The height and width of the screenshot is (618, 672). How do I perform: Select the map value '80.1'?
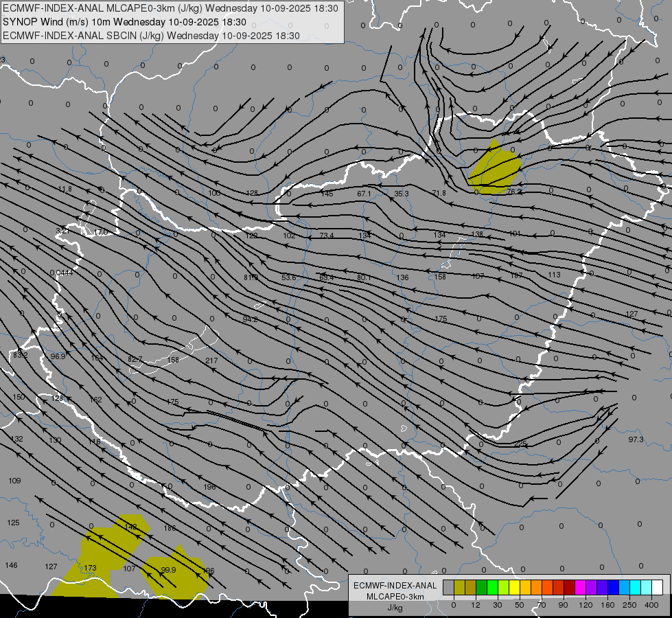point(364,277)
